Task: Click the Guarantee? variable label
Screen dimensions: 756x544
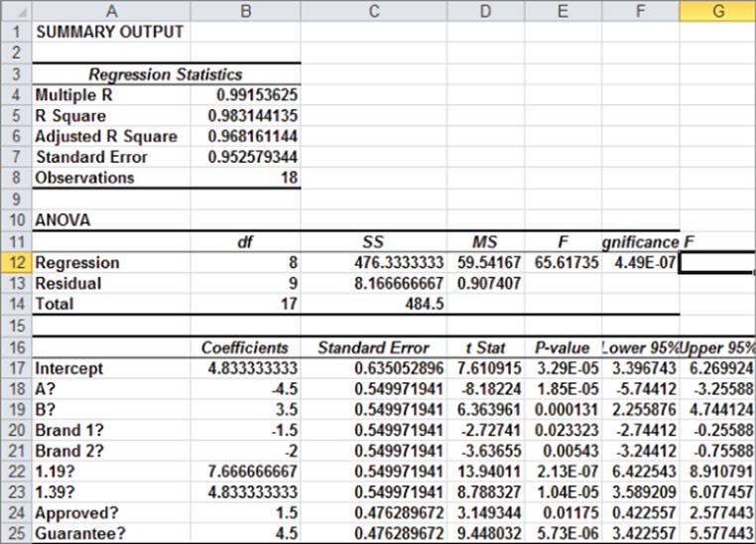Action: [x=80, y=533]
